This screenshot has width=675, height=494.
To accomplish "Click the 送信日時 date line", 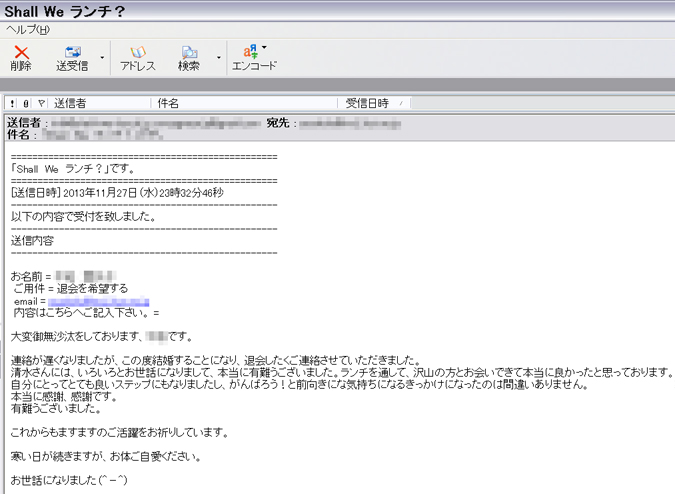I will (x=117, y=193).
